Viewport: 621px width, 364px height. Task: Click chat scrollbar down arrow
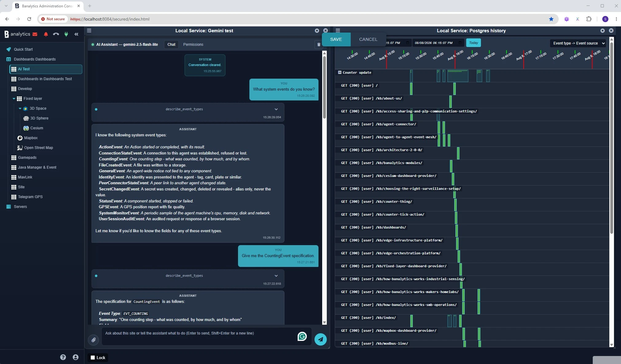tap(324, 322)
